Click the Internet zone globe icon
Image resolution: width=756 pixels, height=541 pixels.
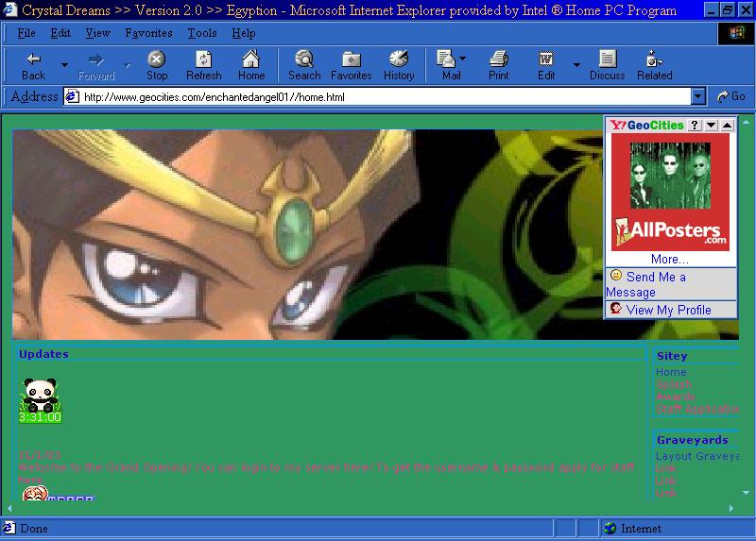(610, 529)
